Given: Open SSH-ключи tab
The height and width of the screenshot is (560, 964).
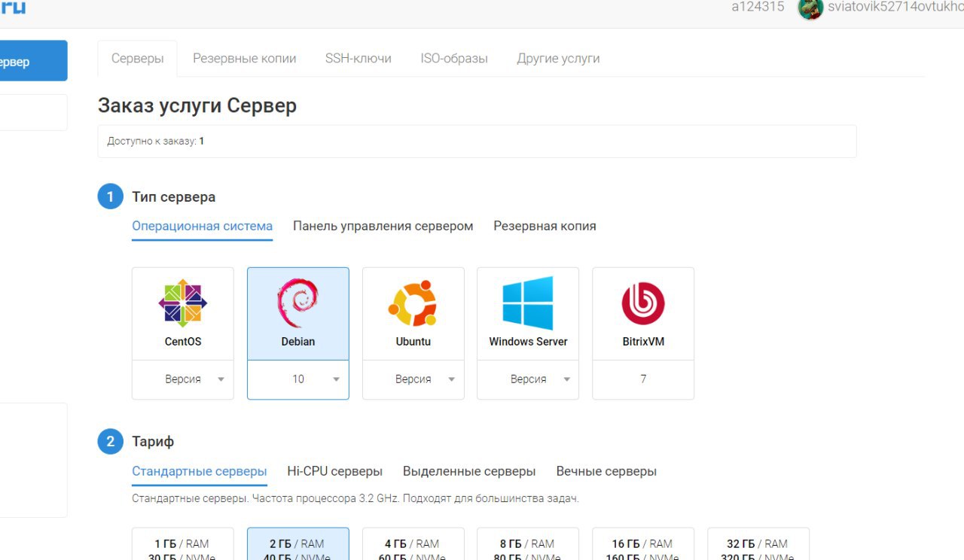Looking at the screenshot, I should [x=358, y=59].
